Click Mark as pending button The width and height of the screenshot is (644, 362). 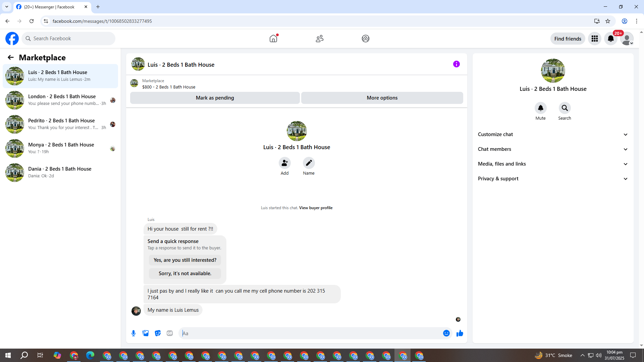click(215, 98)
